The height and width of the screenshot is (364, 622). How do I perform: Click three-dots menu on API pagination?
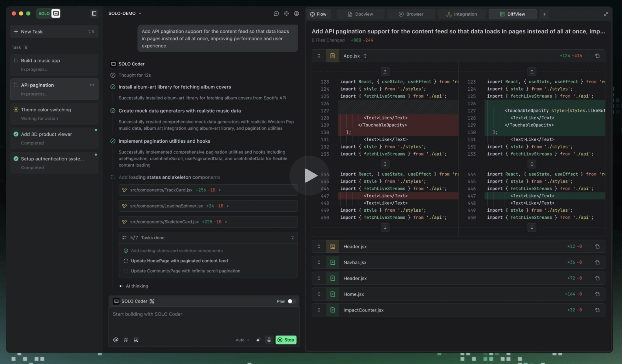coord(92,85)
